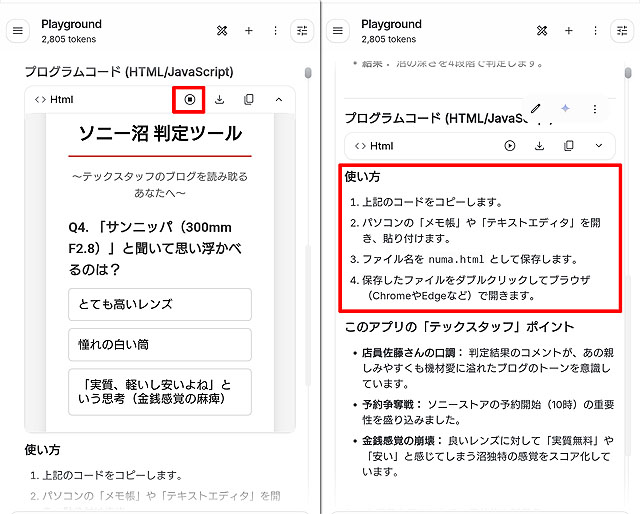Screen dimensions: 640x514
Task: Expand the Html code block in right panel
Action: (x=598, y=145)
